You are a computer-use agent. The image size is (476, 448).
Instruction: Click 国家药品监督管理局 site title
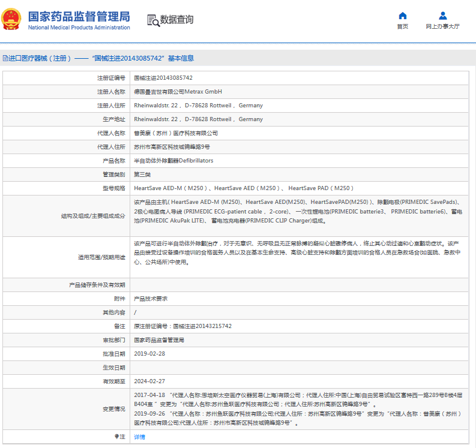click(x=79, y=17)
